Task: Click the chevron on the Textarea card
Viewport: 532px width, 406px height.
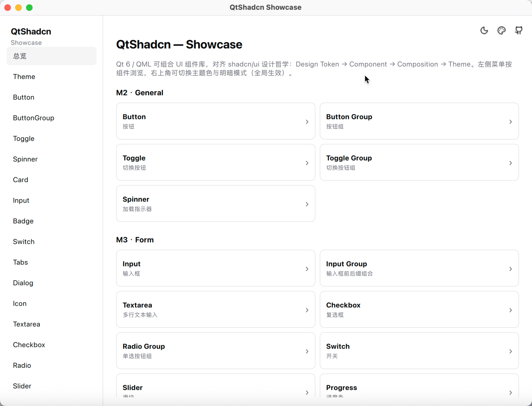Action: (x=307, y=310)
